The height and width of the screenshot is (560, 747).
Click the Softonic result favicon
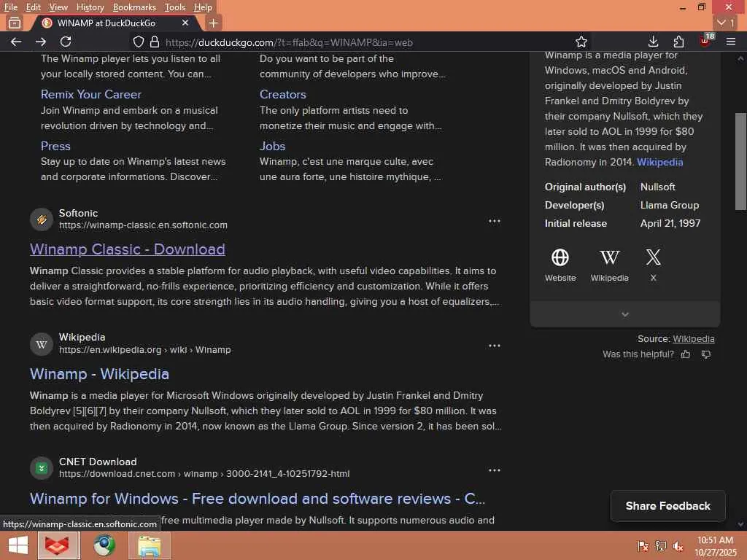42,219
